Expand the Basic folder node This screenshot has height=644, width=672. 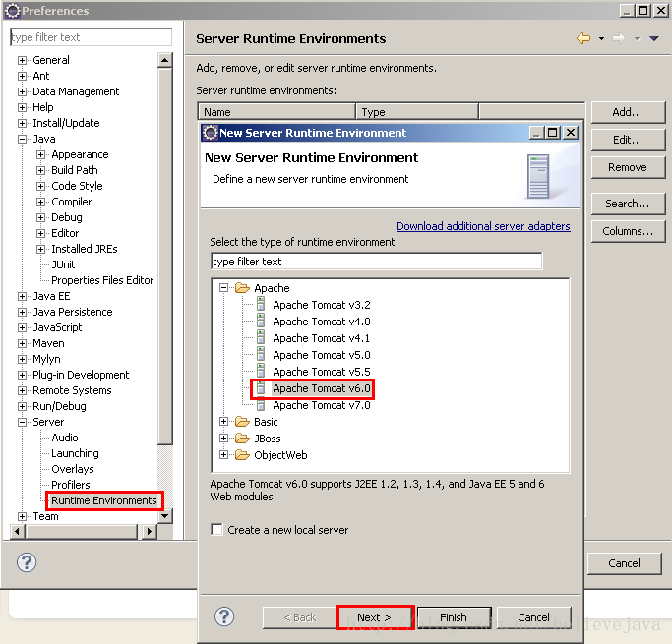[x=223, y=422]
